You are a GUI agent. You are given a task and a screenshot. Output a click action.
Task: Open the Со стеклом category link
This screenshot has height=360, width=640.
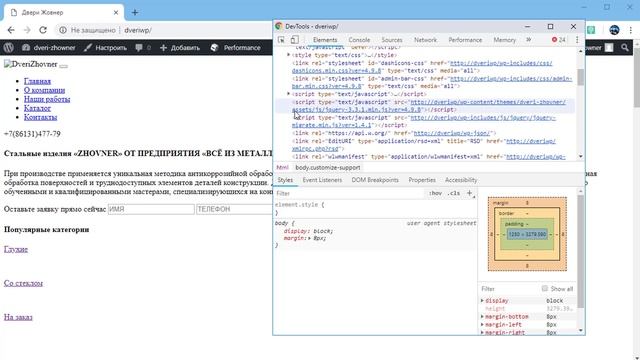pos(23,283)
